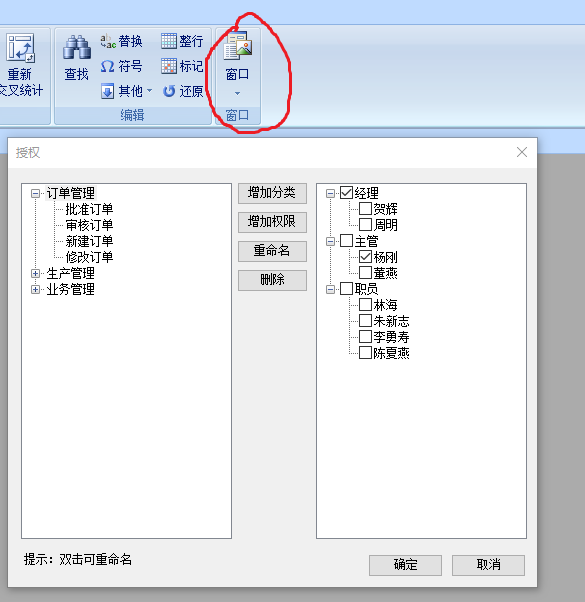The width and height of the screenshot is (585, 602).
Task: Click the 确定 button to confirm
Action: point(405,565)
